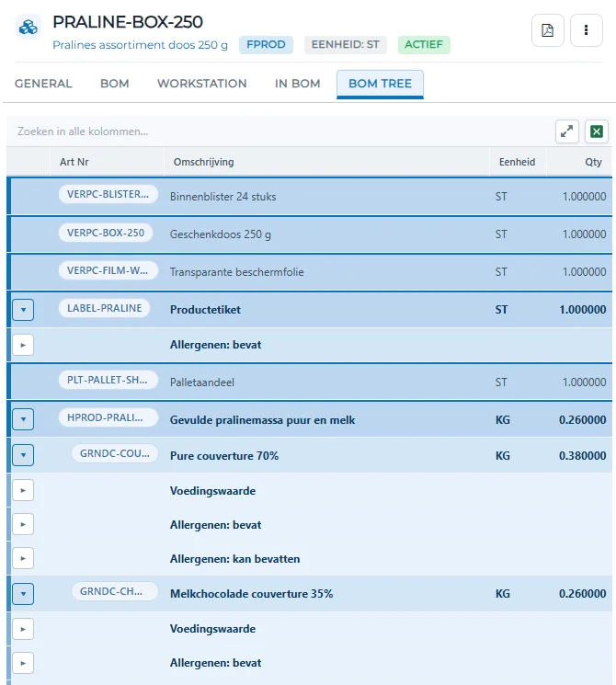Click the product cubes icon beside PRALINE-BOX-250
Viewport: 616px width, 685px height.
pyautogui.click(x=29, y=27)
